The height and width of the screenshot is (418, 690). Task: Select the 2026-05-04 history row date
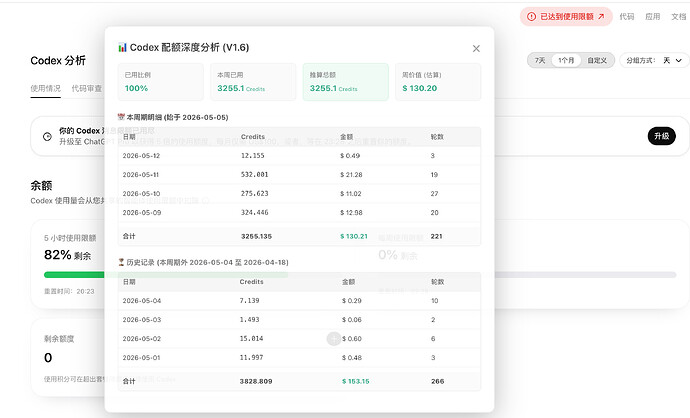(x=142, y=301)
